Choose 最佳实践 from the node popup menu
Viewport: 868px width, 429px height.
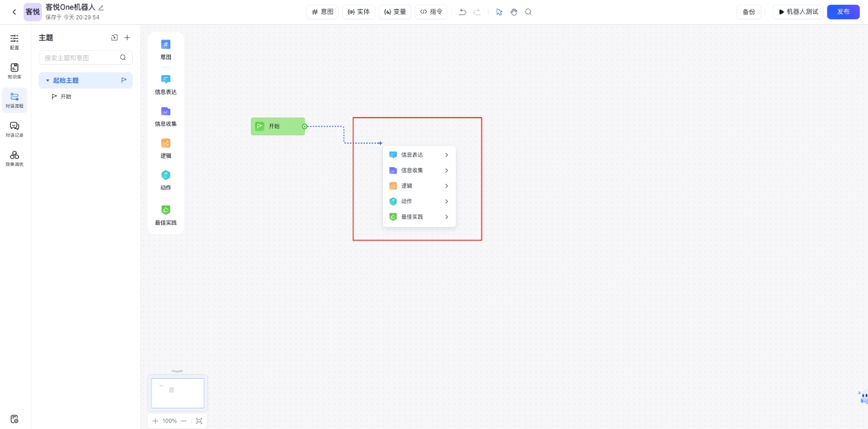(x=419, y=217)
